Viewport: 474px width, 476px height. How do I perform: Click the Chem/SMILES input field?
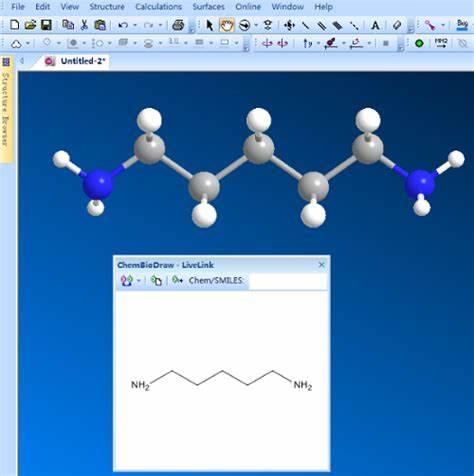click(x=288, y=282)
